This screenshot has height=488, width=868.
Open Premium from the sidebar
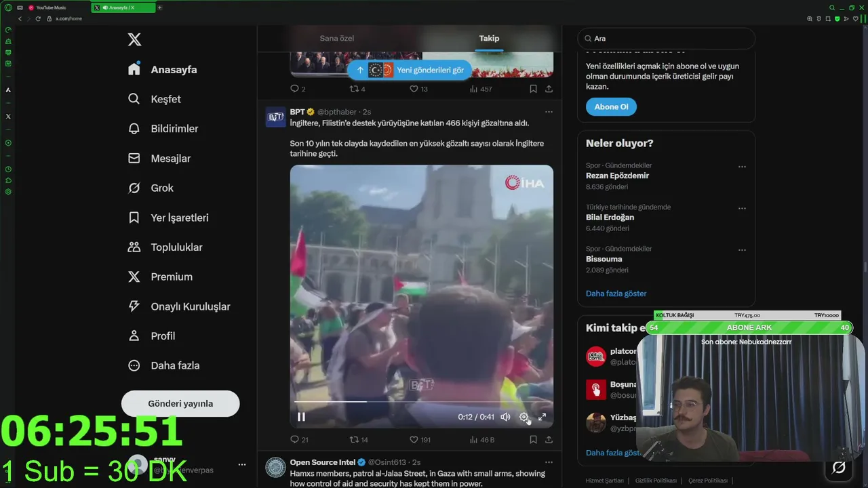[x=160, y=277]
